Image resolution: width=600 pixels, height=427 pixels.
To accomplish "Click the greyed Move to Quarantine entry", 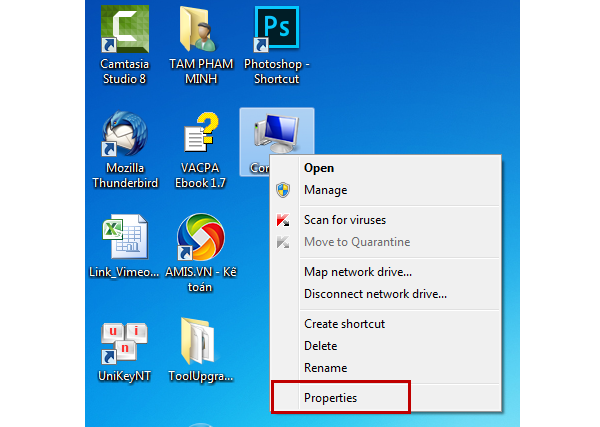I will click(357, 242).
